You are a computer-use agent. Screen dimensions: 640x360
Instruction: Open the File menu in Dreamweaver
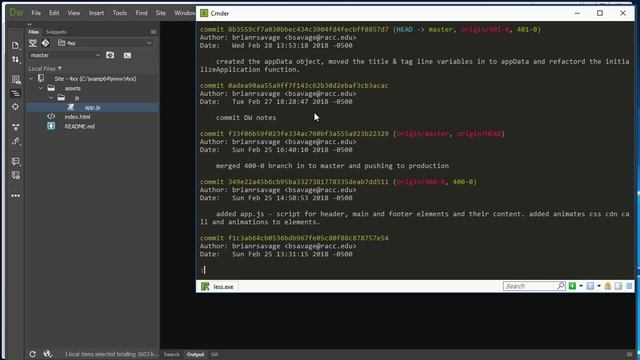[36, 13]
